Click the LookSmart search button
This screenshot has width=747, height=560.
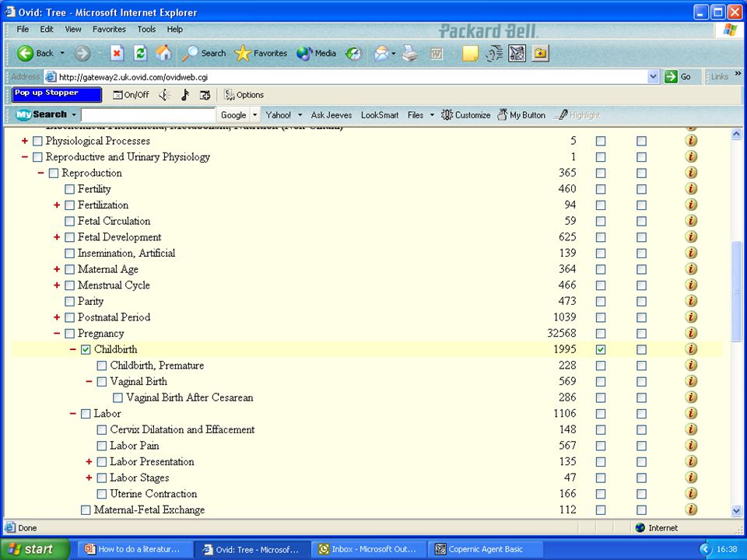[x=380, y=115]
